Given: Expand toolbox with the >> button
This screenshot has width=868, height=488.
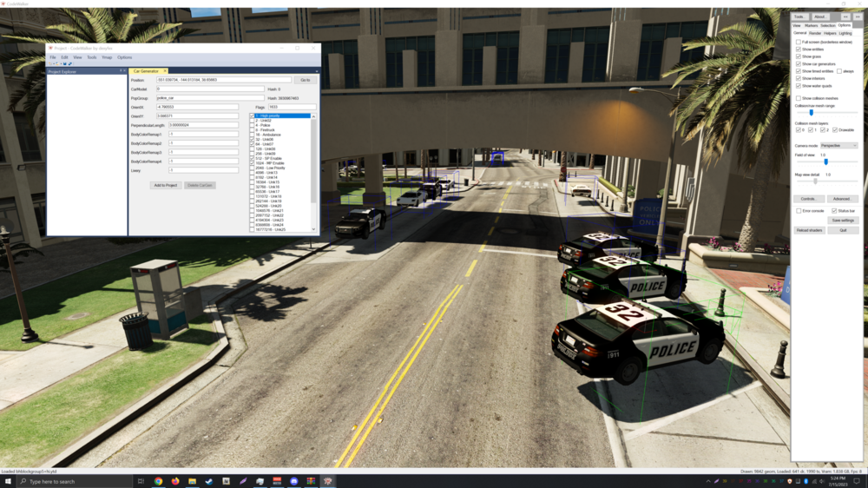Looking at the screenshot, I should point(857,16).
